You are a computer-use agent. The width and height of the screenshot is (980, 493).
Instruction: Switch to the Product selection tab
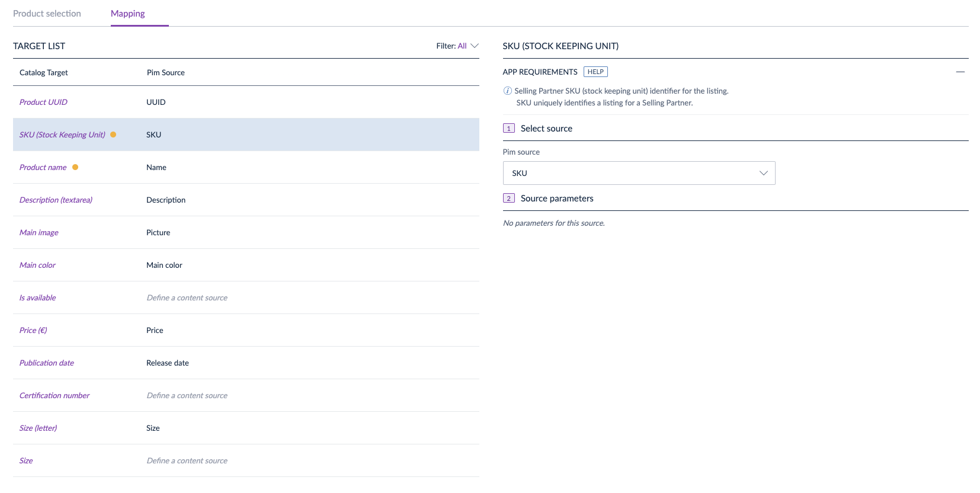(47, 13)
